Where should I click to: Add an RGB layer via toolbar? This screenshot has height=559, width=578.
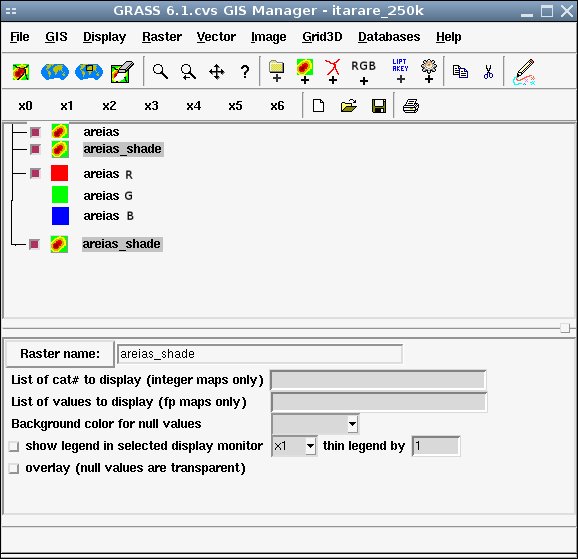click(363, 72)
